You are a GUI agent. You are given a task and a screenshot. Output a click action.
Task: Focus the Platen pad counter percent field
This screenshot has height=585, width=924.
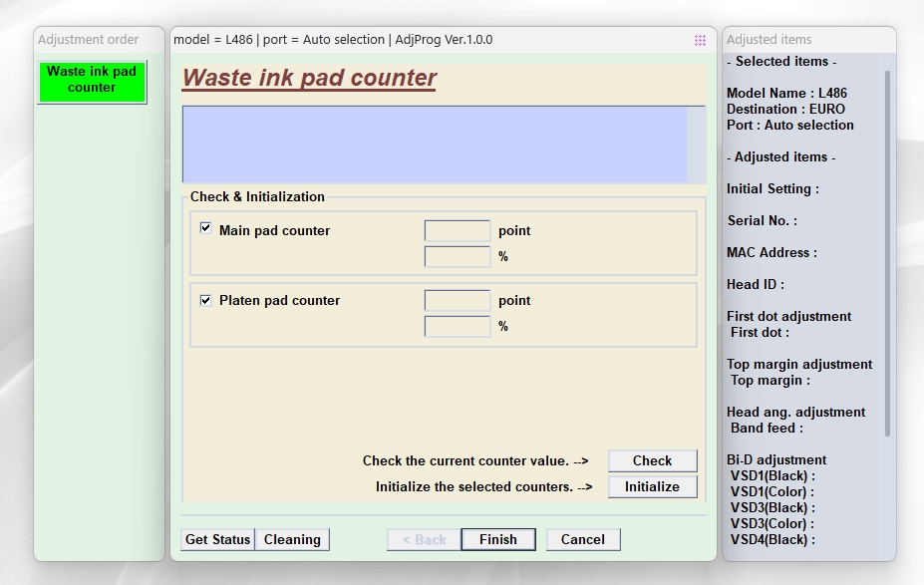pos(457,326)
